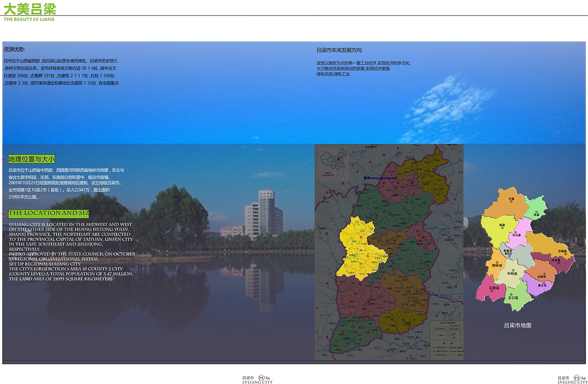Screen dimensions: 588x384
Task: Click the line starting 2003年10月23日
Action: click(65, 183)
